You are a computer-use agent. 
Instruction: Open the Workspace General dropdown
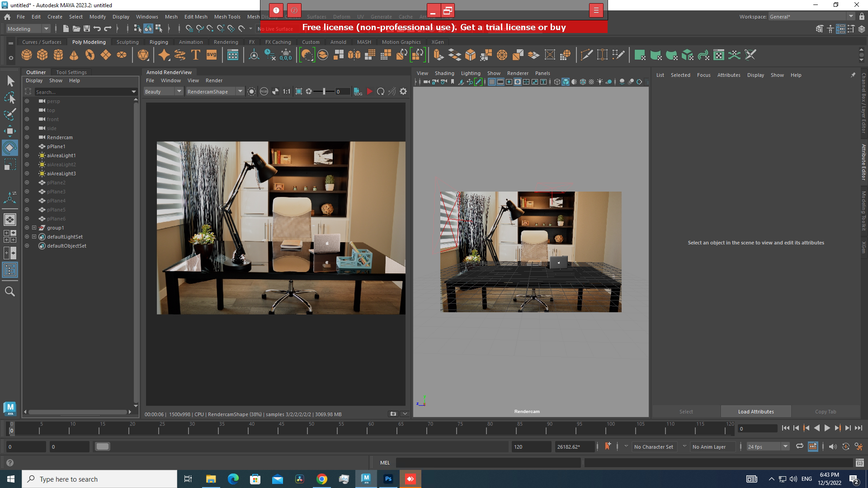click(811, 17)
